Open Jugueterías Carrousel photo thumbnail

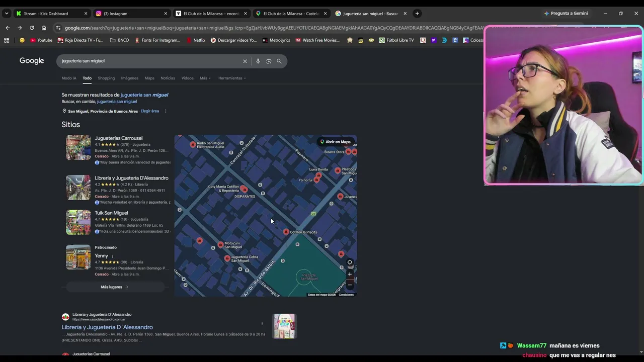78,147
